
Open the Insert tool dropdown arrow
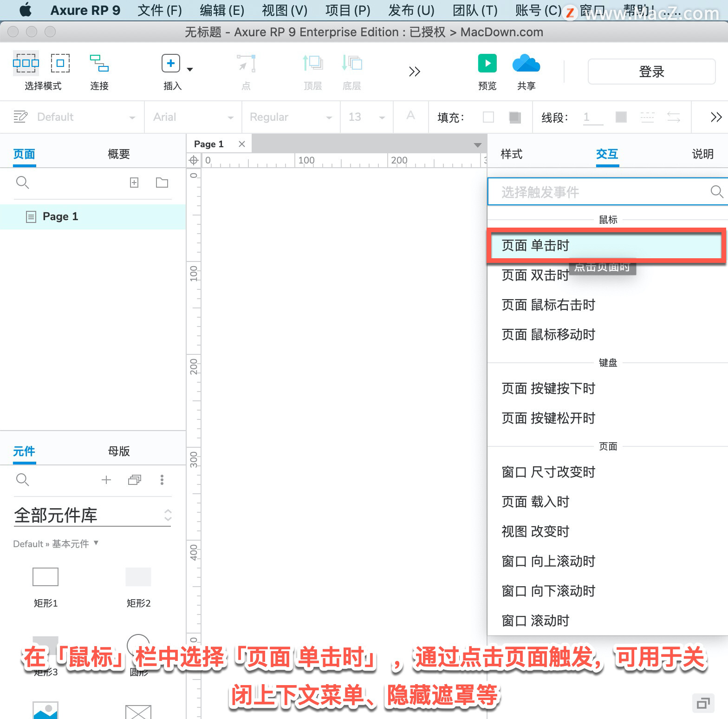tap(189, 70)
